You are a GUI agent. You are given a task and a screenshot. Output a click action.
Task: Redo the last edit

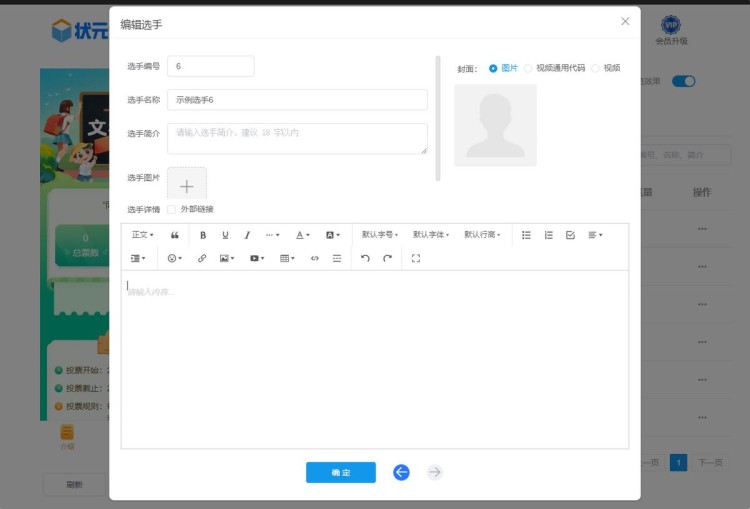[387, 258]
